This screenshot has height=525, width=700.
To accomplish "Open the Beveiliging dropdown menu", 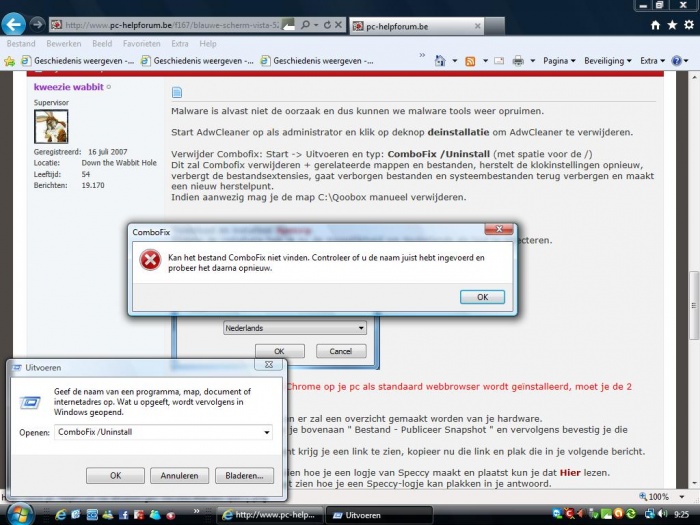I will click(x=608, y=61).
